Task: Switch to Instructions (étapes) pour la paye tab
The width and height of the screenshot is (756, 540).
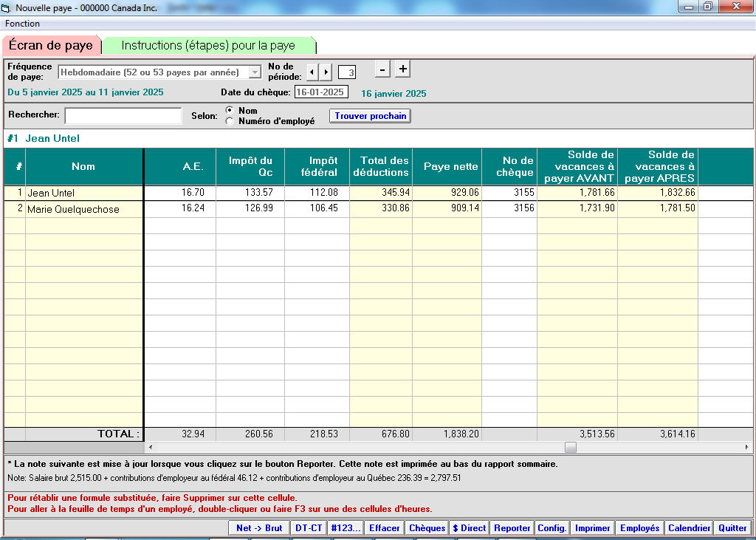Action: 208,46
